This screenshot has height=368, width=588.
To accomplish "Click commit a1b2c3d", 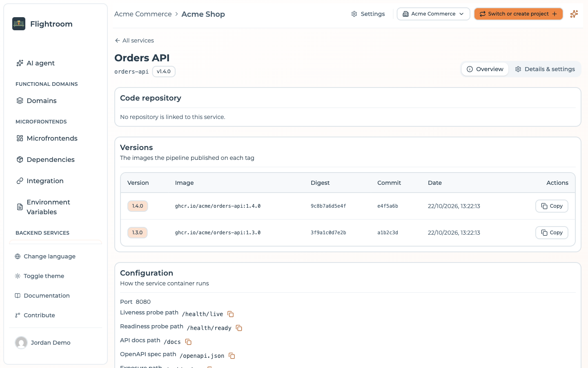I will tap(388, 233).
